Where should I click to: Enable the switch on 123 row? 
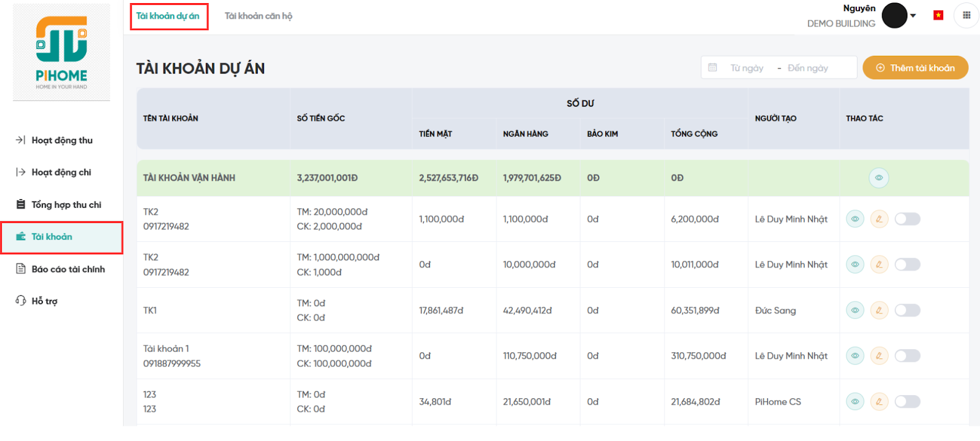pos(907,402)
